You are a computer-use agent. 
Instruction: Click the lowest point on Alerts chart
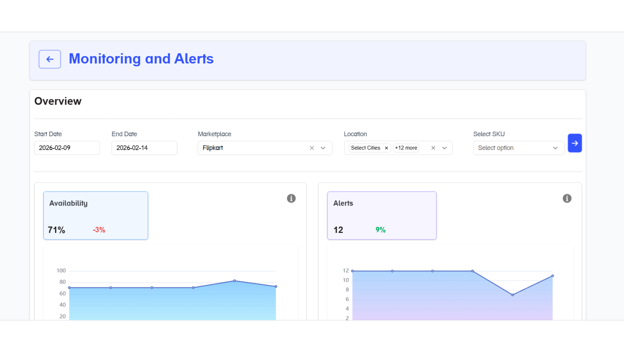point(513,295)
